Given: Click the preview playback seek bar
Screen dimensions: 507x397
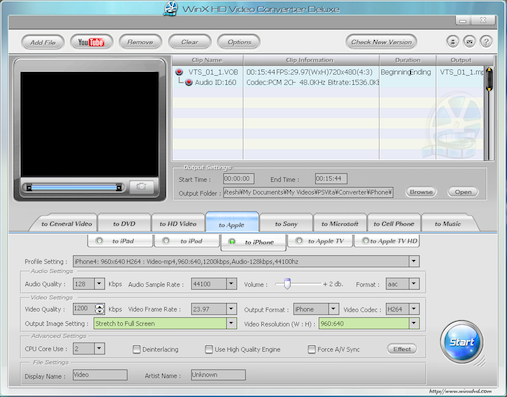Looking at the screenshot, I should pos(74,188).
